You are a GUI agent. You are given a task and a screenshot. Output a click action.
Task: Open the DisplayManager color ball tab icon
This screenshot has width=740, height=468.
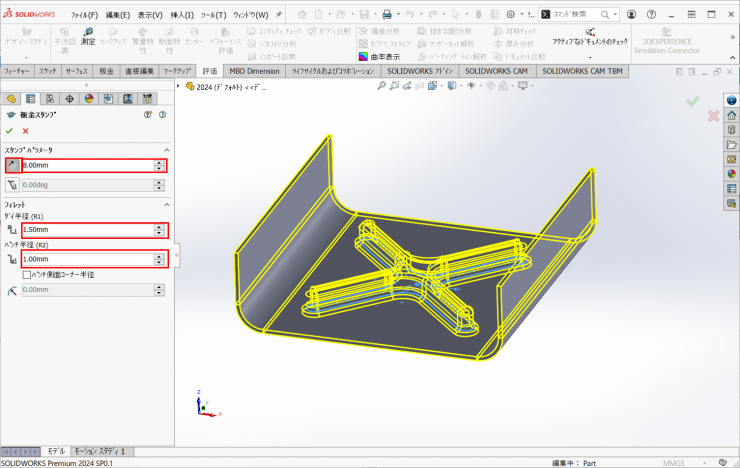pyautogui.click(x=88, y=98)
